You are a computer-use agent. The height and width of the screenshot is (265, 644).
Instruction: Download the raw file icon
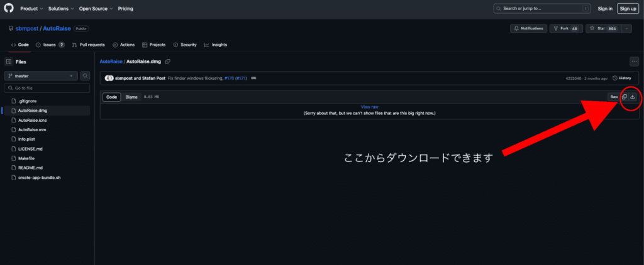click(633, 97)
